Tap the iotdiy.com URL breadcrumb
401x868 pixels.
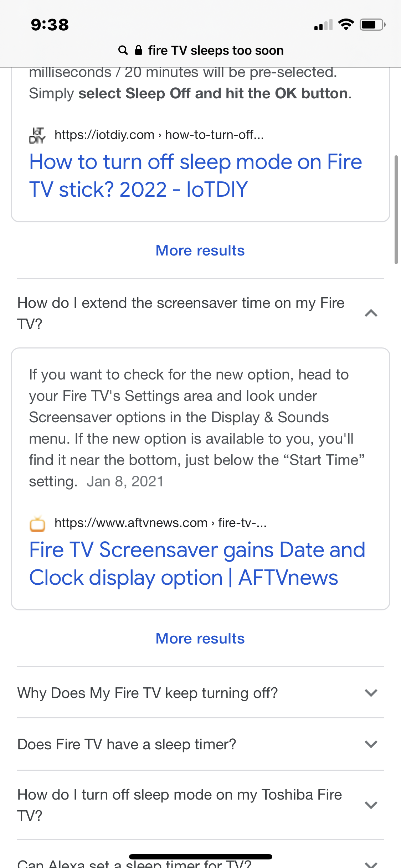coord(159,135)
